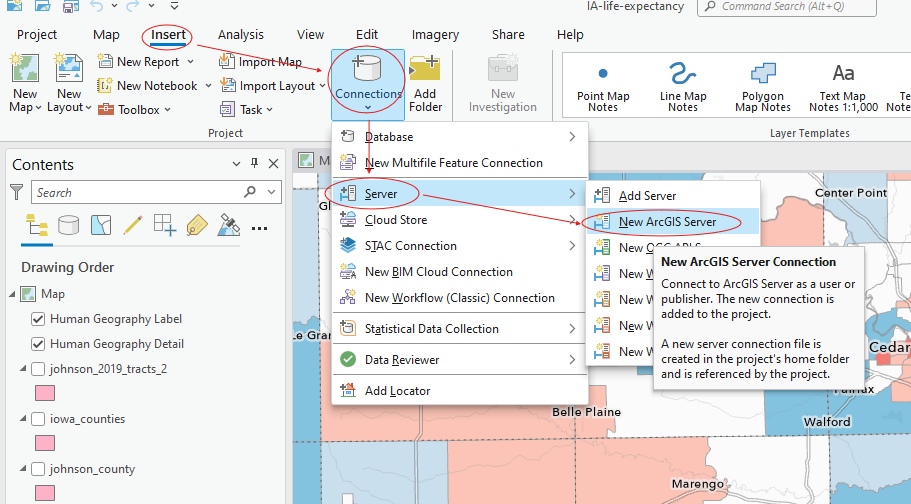Click the New Layout icon
Screen dimensions: 911x504
69,68
